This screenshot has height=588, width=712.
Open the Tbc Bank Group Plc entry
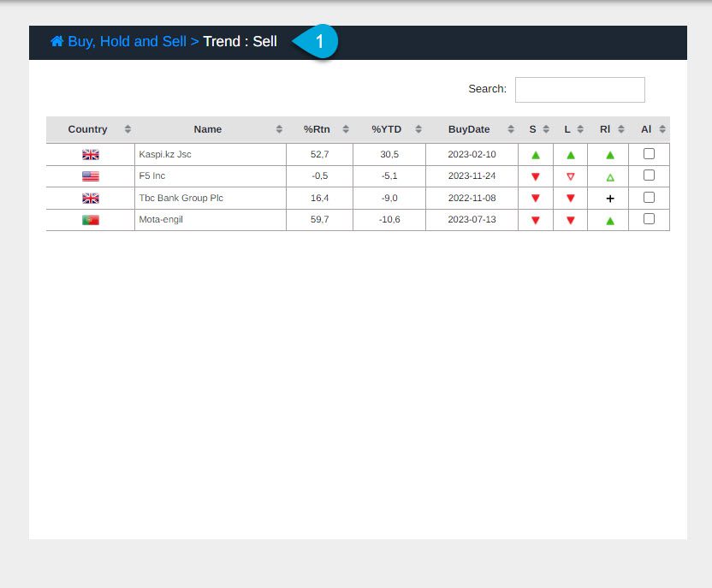click(x=181, y=198)
